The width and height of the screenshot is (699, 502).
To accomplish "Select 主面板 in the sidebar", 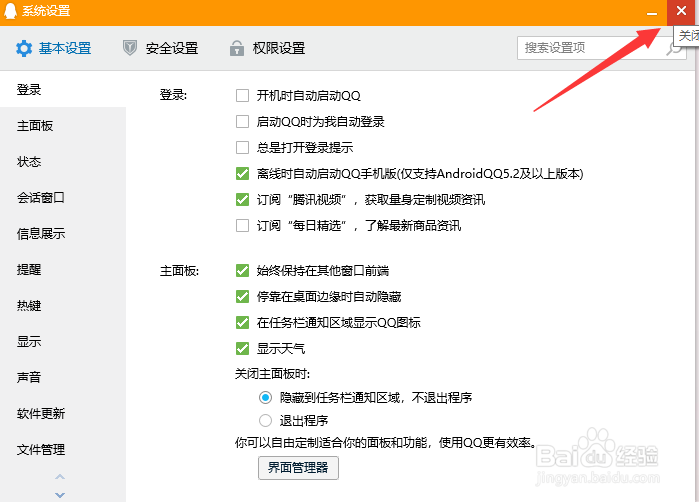I will click(x=63, y=126).
